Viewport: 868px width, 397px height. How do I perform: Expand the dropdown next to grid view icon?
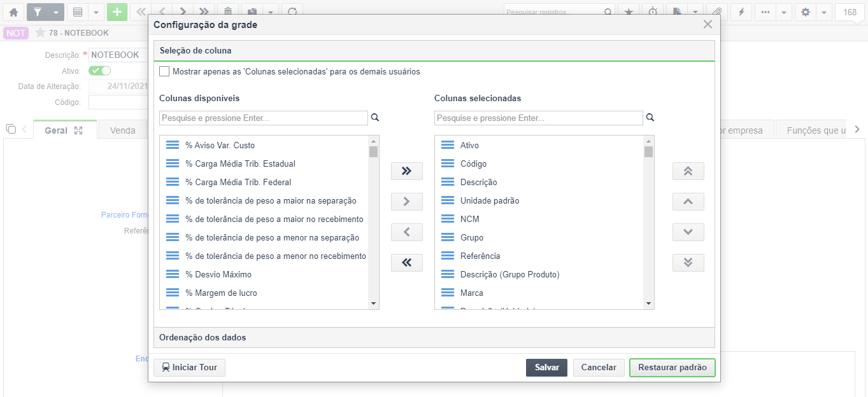96,12
